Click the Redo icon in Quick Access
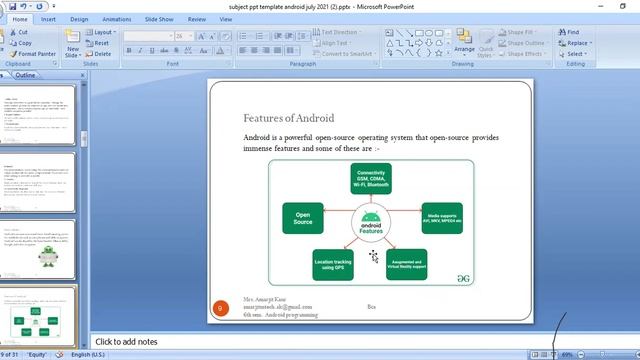The image size is (640, 360). coord(40,7)
